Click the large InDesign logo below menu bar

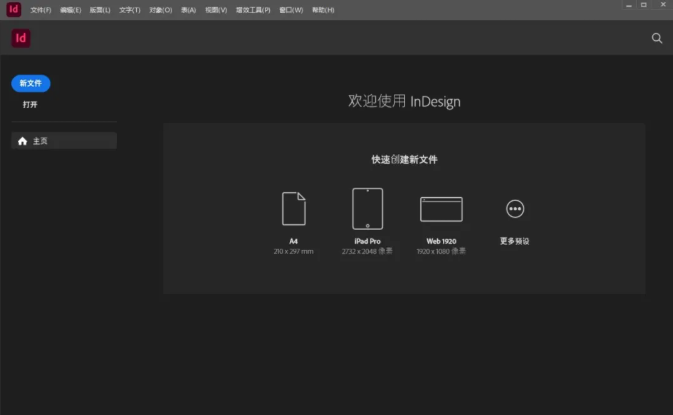tap(21, 38)
